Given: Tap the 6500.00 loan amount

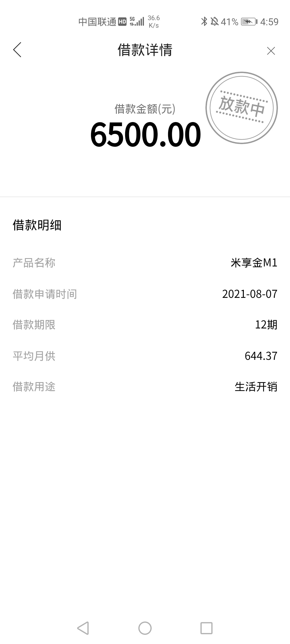Looking at the screenshot, I should pos(146,134).
